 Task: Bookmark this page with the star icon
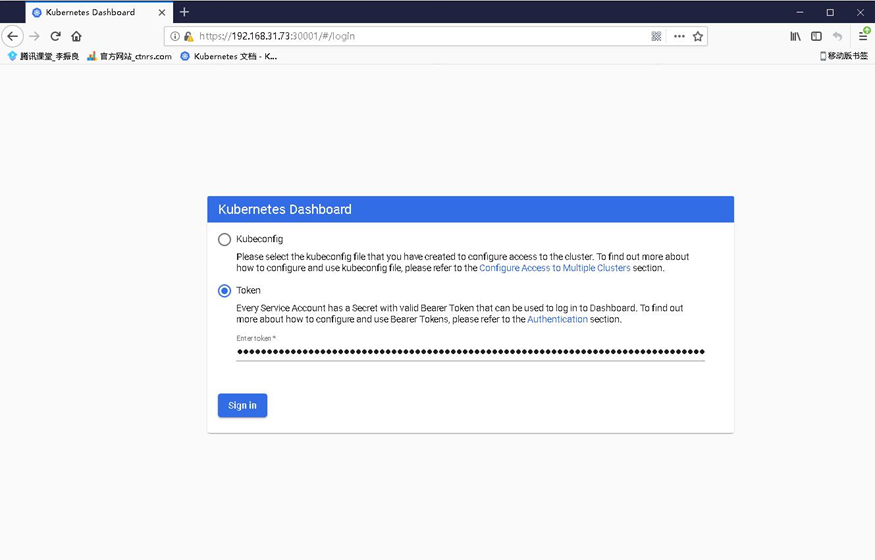(x=698, y=36)
